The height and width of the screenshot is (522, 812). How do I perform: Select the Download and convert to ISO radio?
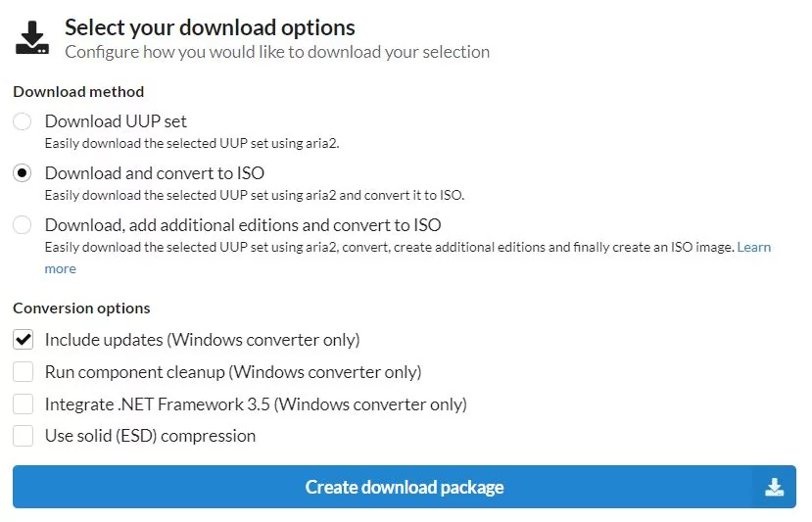pos(23,173)
